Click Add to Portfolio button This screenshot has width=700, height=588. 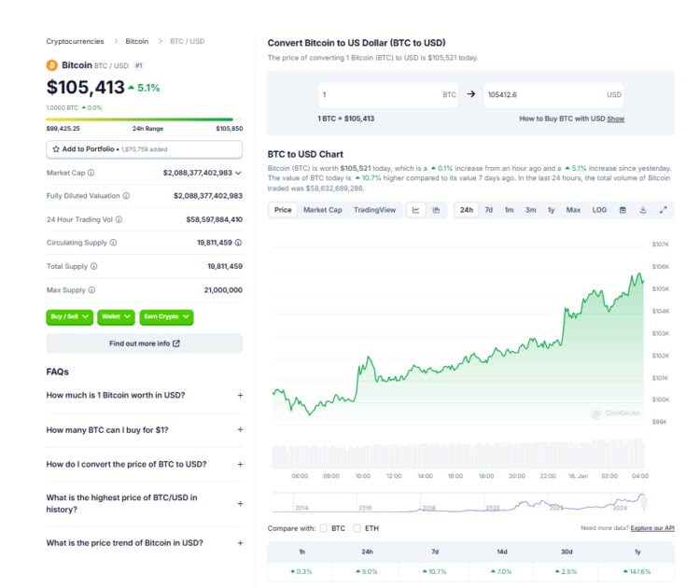coord(144,149)
